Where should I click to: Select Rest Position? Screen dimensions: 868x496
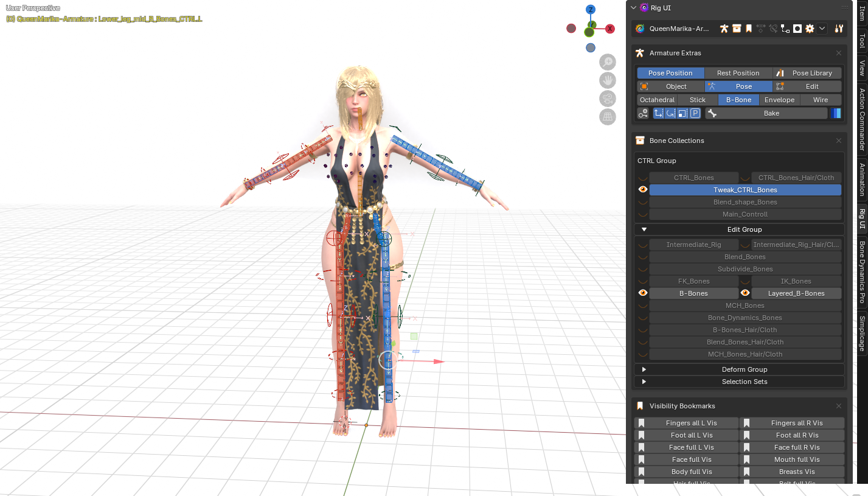(738, 73)
